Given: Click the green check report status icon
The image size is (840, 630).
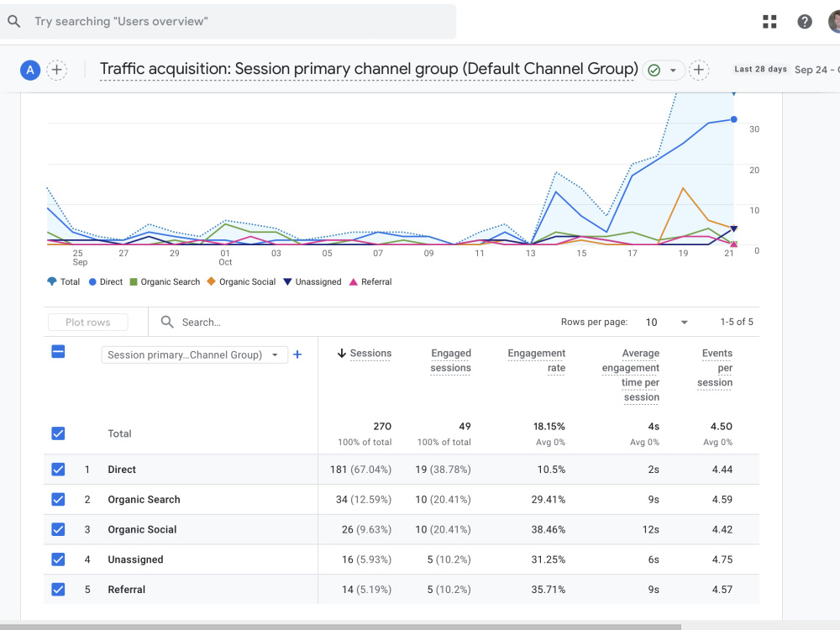Looking at the screenshot, I should [x=654, y=71].
